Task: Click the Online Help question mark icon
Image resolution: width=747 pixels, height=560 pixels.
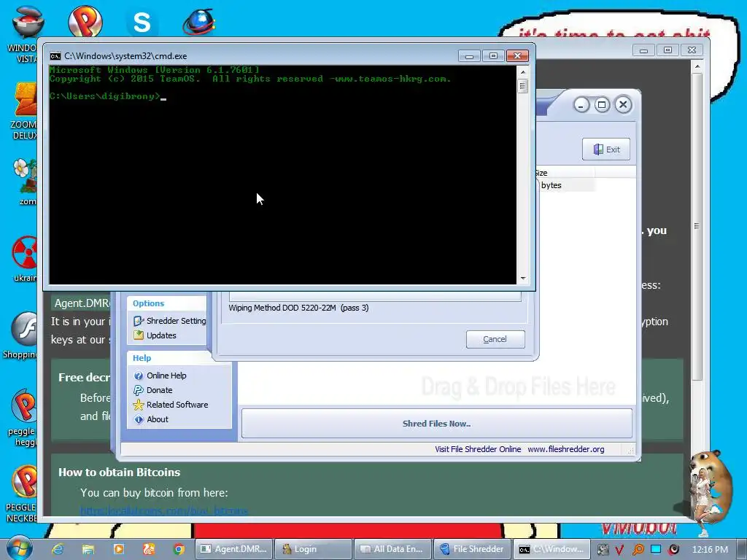Action: pyautogui.click(x=139, y=376)
